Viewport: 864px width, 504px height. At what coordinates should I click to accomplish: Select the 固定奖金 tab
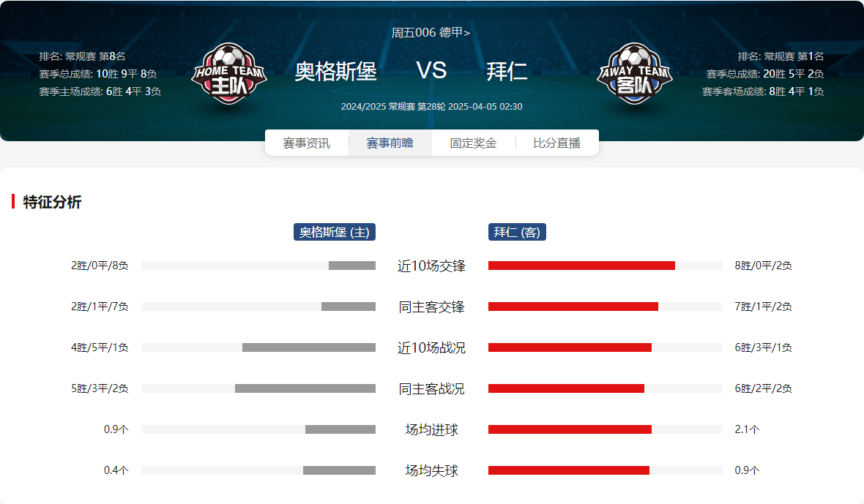coord(473,143)
